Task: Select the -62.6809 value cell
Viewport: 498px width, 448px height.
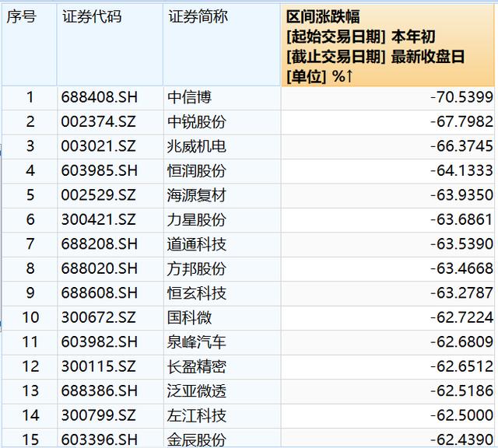Action: click(388, 342)
